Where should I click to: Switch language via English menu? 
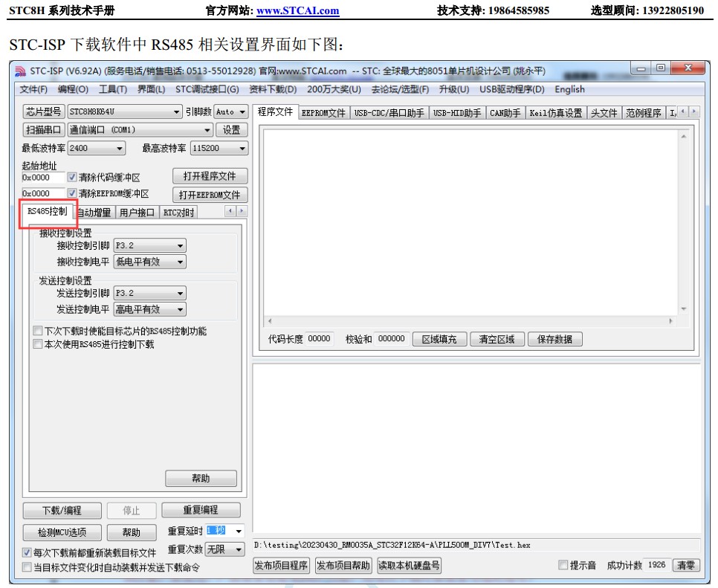tap(569, 89)
